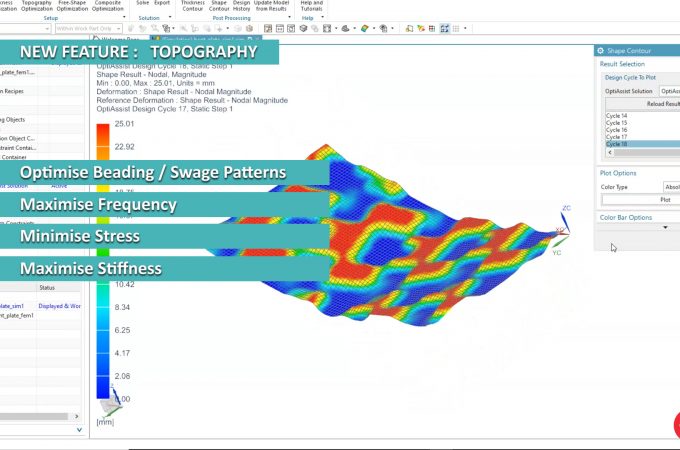
Task: Click the Shape Contour dialog gear icon
Action: tap(600, 51)
